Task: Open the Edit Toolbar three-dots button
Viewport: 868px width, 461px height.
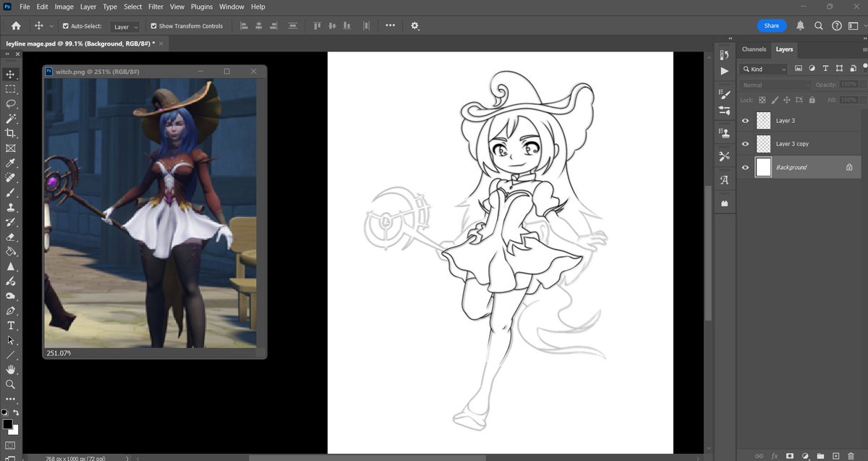Action: tap(10, 399)
